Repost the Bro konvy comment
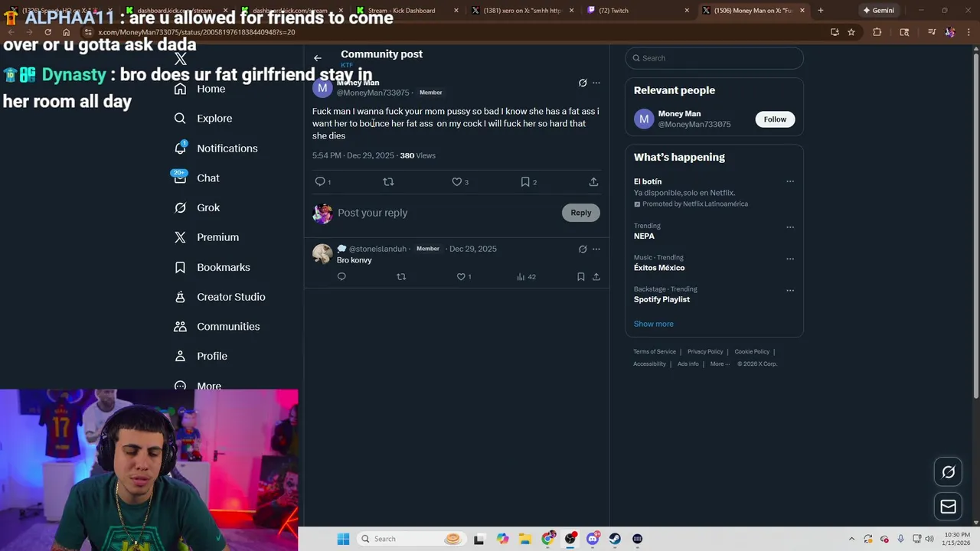This screenshot has width=980, height=551. 401,276
